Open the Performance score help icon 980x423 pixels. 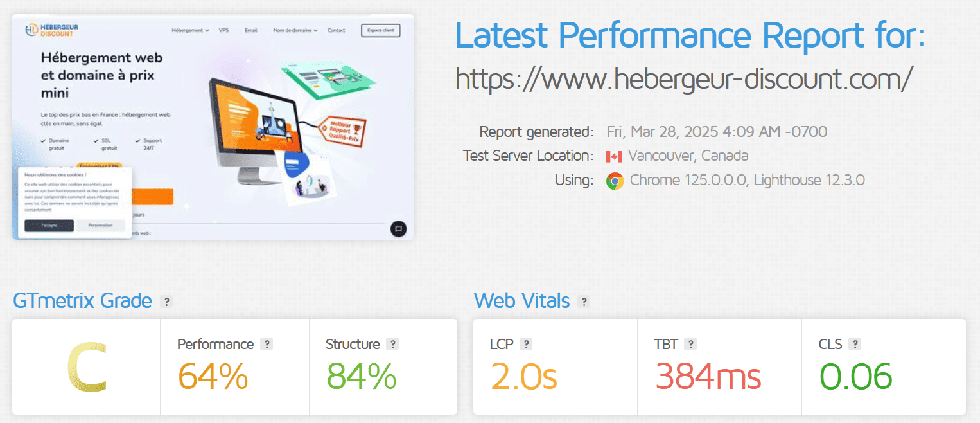(267, 345)
